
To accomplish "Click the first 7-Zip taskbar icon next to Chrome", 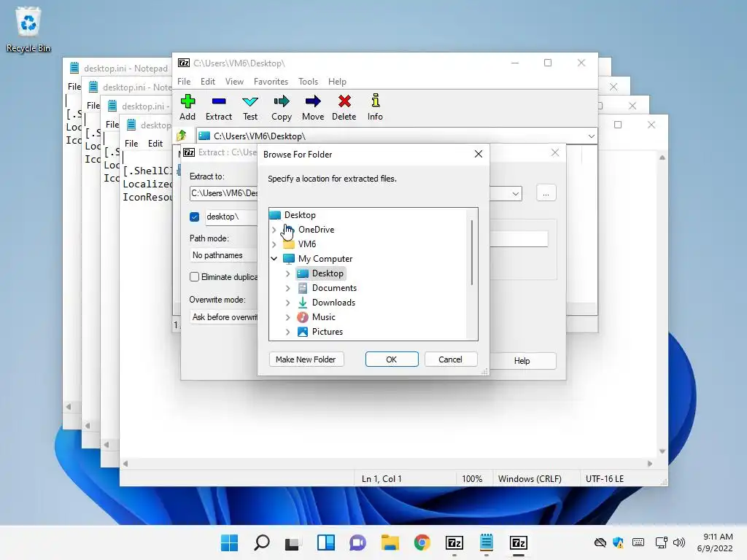I will pyautogui.click(x=454, y=542).
